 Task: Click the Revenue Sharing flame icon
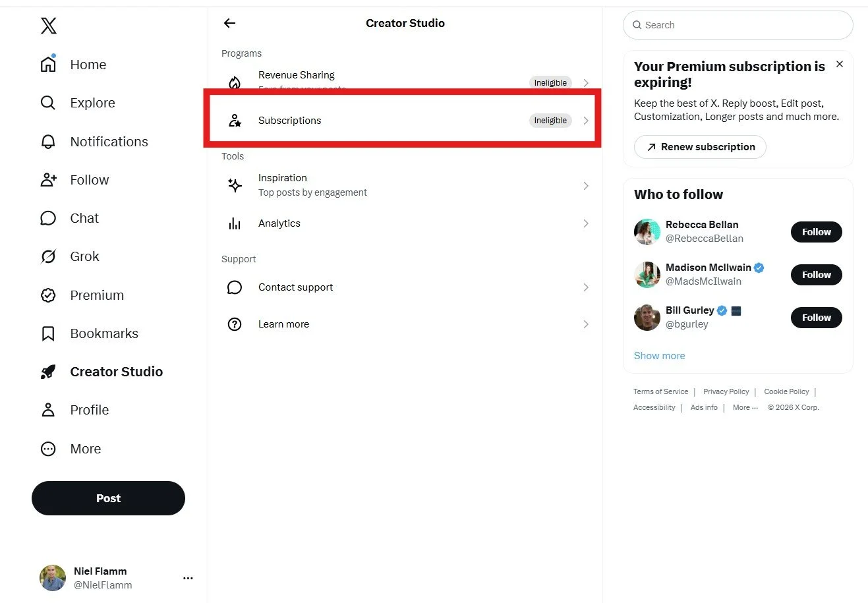(x=235, y=83)
